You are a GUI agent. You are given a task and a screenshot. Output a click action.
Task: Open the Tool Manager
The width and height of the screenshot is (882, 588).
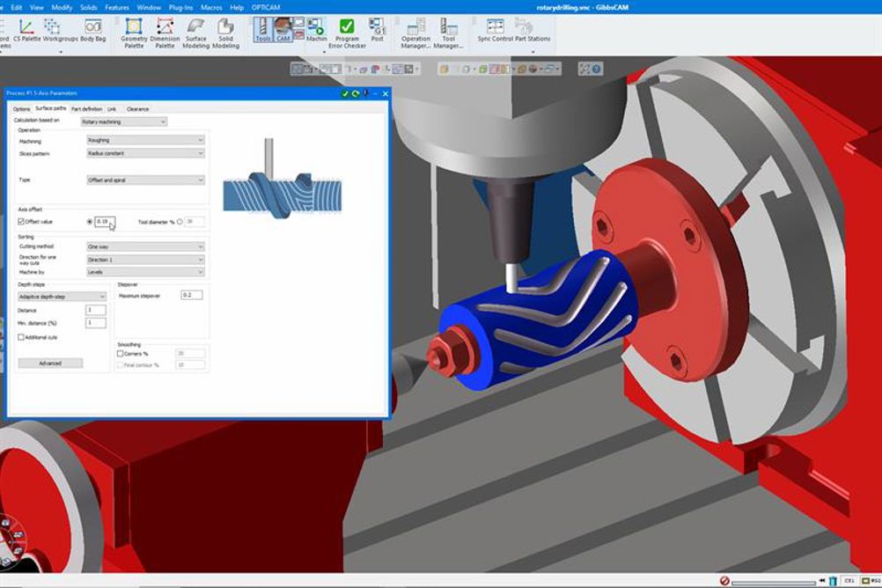(x=448, y=33)
